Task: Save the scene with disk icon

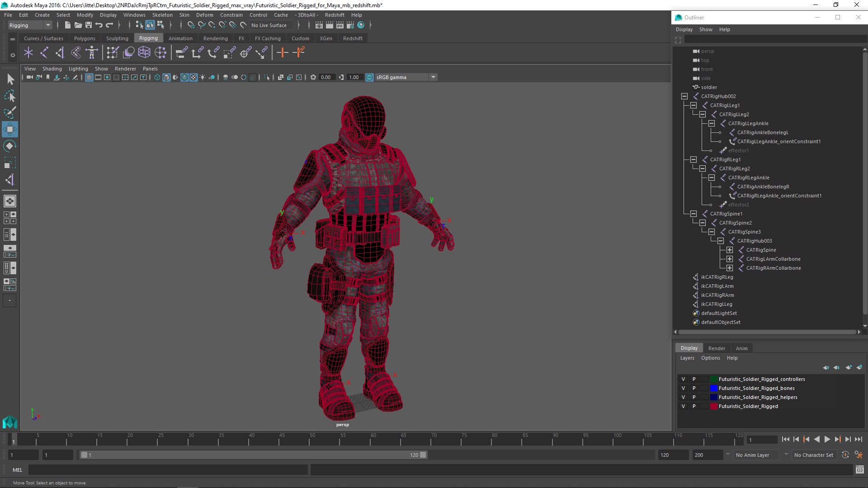Action: pyautogui.click(x=89, y=25)
